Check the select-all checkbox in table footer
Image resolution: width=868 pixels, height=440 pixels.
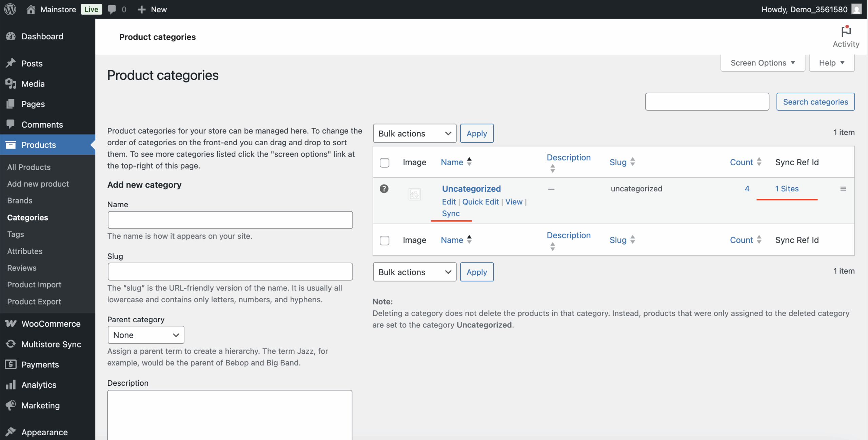tap(384, 241)
